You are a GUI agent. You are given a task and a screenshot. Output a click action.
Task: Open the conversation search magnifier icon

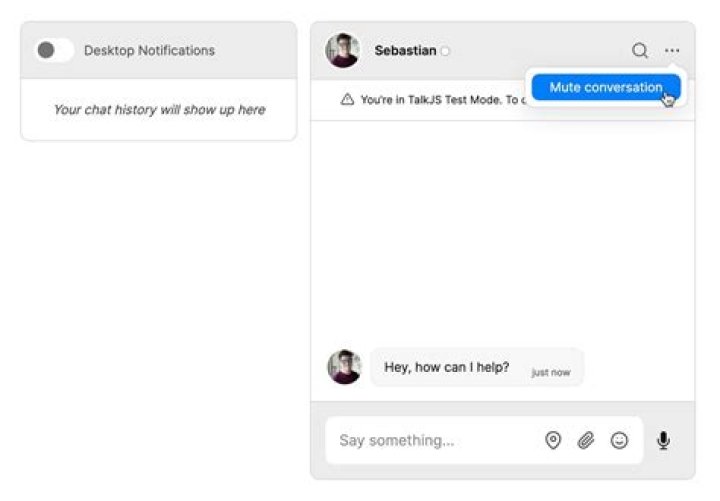pyautogui.click(x=640, y=51)
